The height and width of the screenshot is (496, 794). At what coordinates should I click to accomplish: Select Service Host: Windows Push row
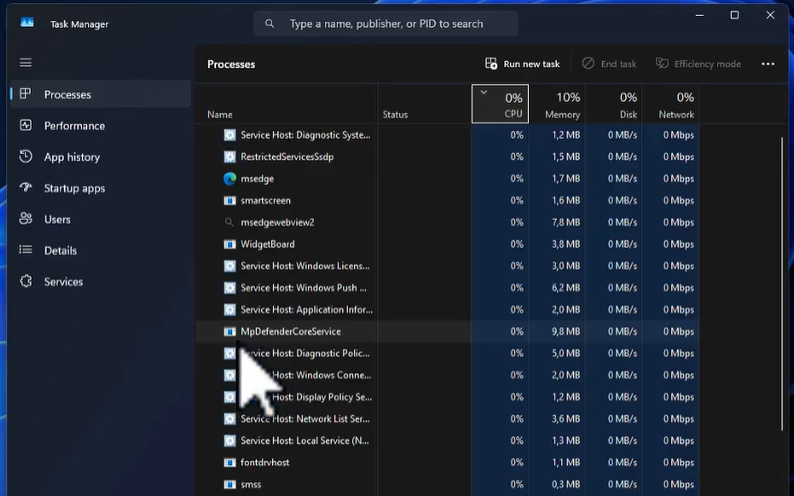tap(447, 287)
